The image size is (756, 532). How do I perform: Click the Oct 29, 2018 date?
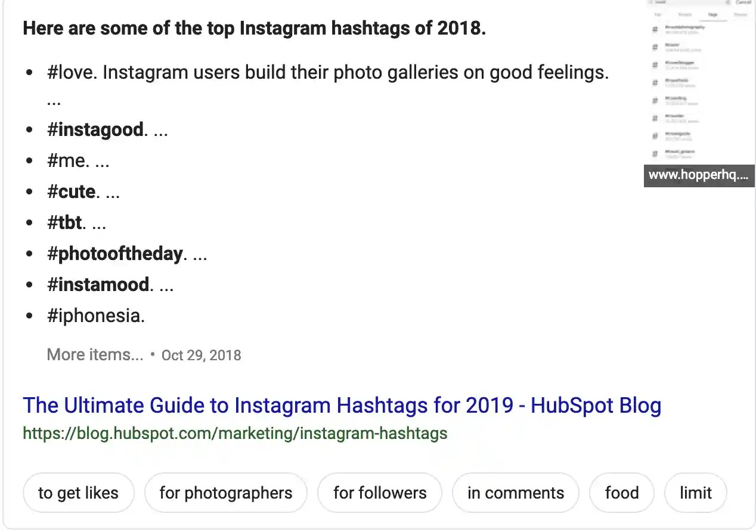coord(202,355)
